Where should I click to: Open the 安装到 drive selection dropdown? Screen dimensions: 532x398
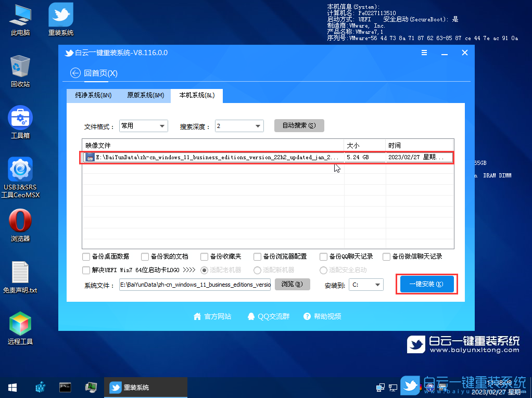point(365,284)
